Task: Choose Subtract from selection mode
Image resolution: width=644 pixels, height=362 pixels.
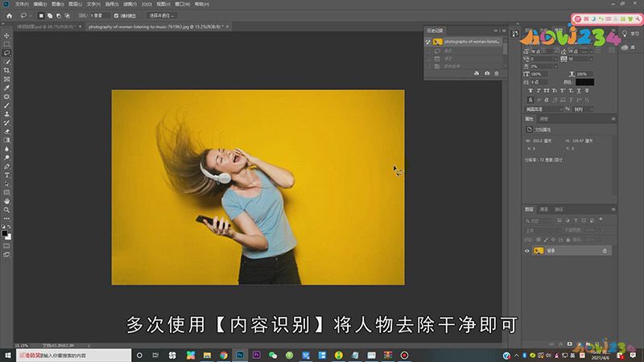Action: (59, 15)
